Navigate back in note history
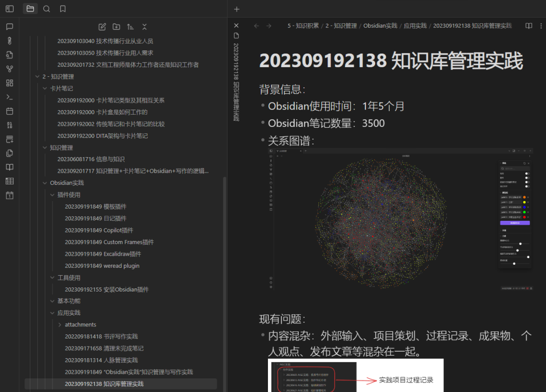546x392 pixels. [257, 26]
